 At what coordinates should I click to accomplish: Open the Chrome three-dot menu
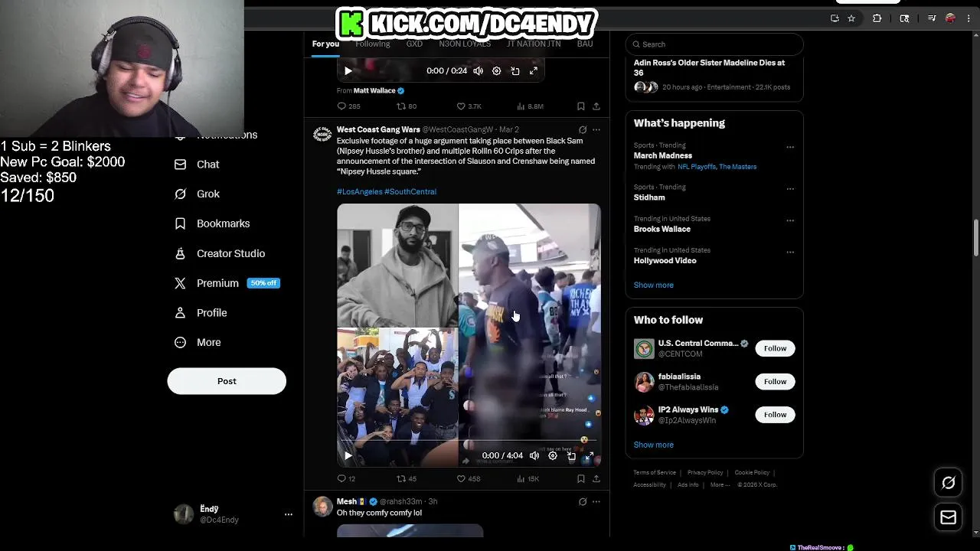click(x=968, y=18)
